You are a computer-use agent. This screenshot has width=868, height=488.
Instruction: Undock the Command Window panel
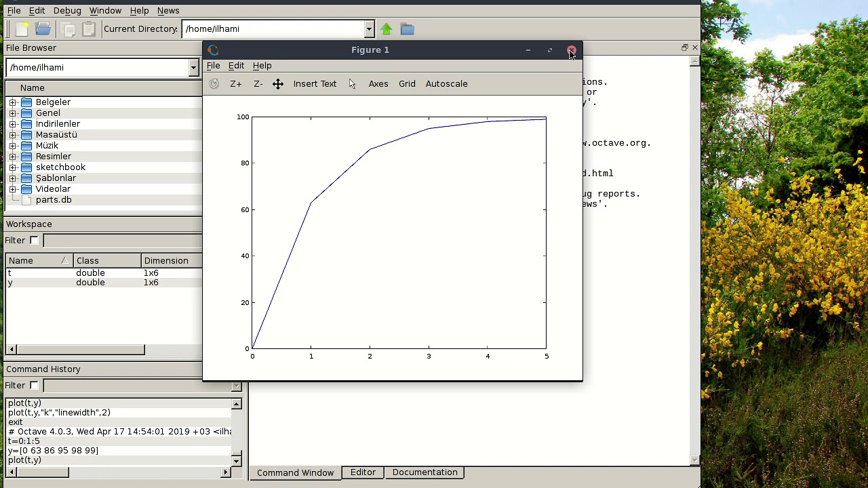(x=685, y=47)
